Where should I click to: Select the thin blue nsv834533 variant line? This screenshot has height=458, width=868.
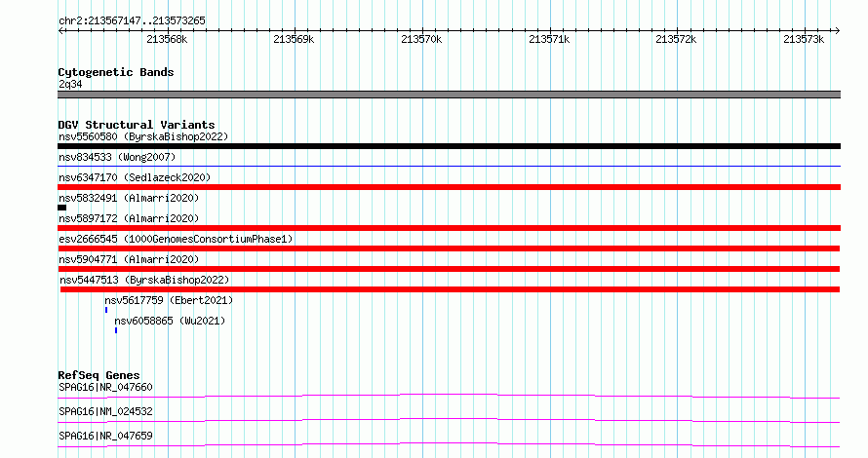point(449,166)
